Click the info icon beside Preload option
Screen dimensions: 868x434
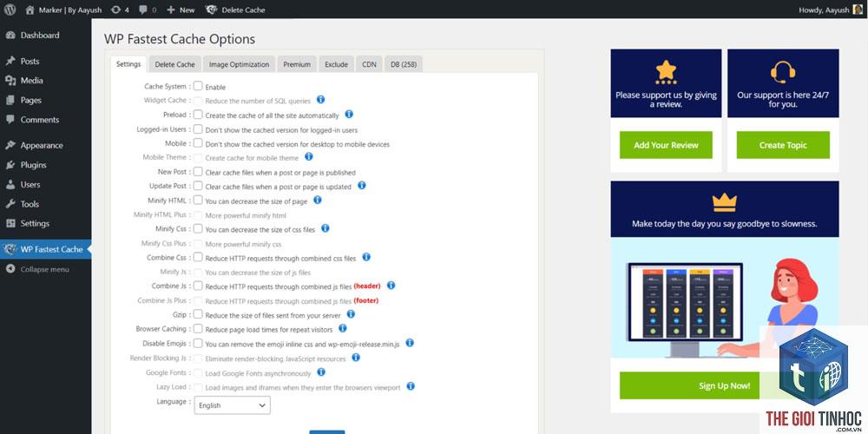pos(349,114)
